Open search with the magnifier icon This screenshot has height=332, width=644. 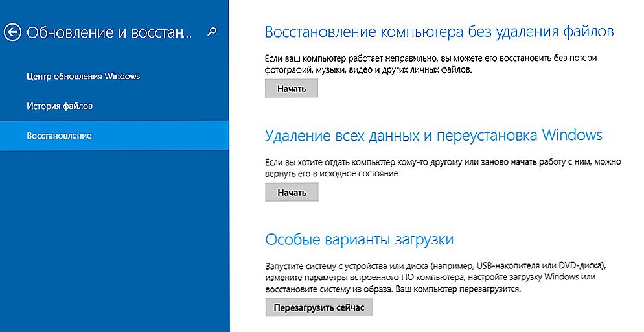(212, 31)
